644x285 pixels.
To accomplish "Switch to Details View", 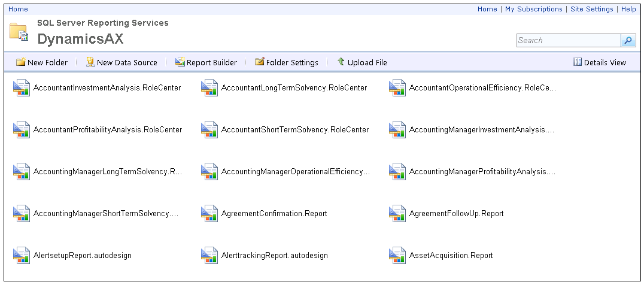I will click(600, 62).
